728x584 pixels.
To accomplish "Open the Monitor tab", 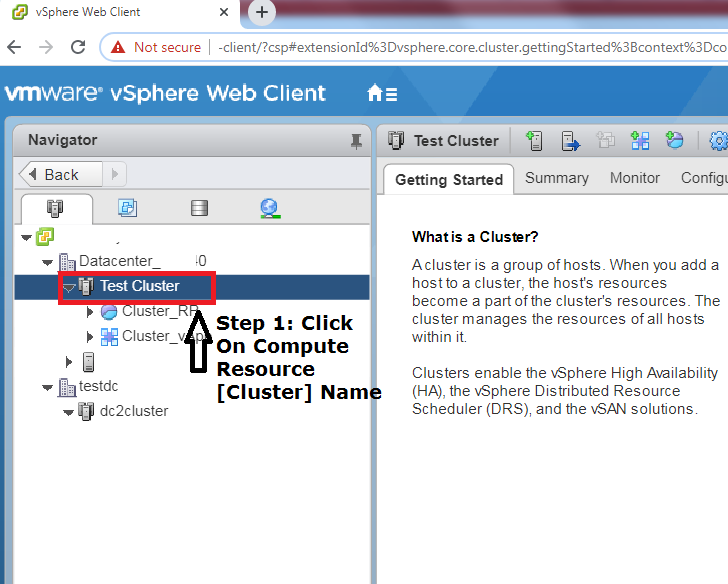I will click(634, 178).
